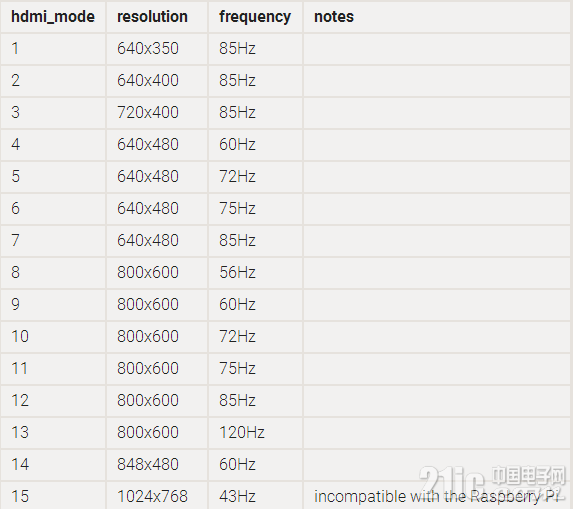Select hdmi_mode number 15 cell

[x=53, y=496]
